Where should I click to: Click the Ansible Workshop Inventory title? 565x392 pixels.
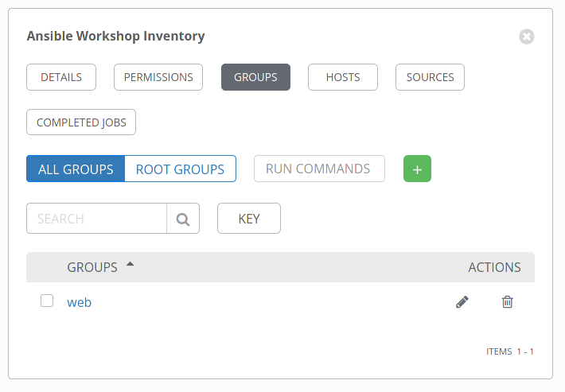(x=115, y=36)
